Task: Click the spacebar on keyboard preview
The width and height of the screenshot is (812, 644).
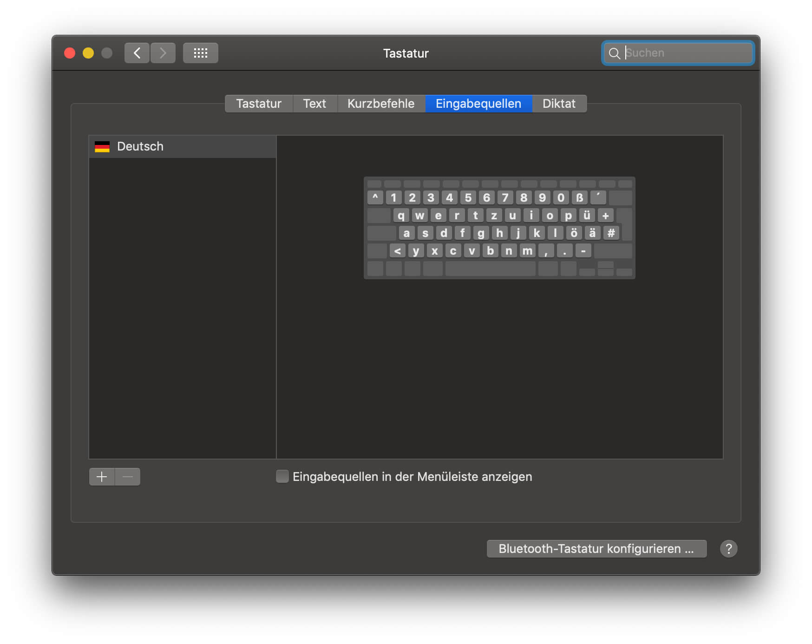Action: (x=490, y=269)
